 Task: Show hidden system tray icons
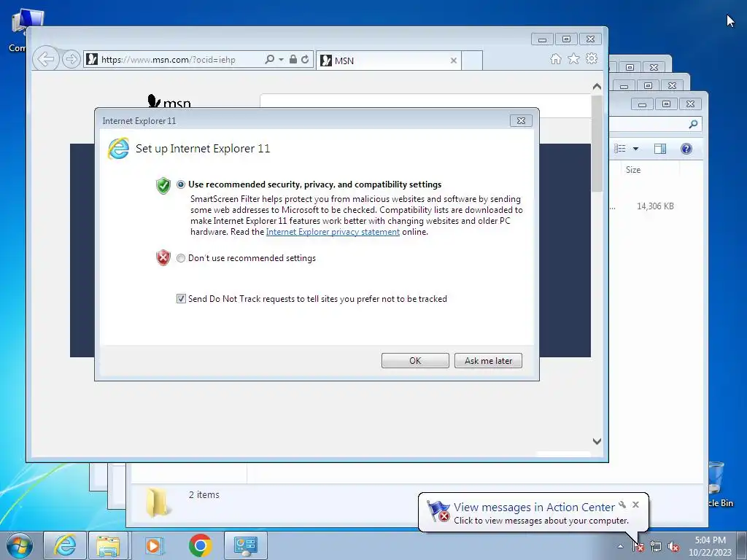[x=620, y=546]
